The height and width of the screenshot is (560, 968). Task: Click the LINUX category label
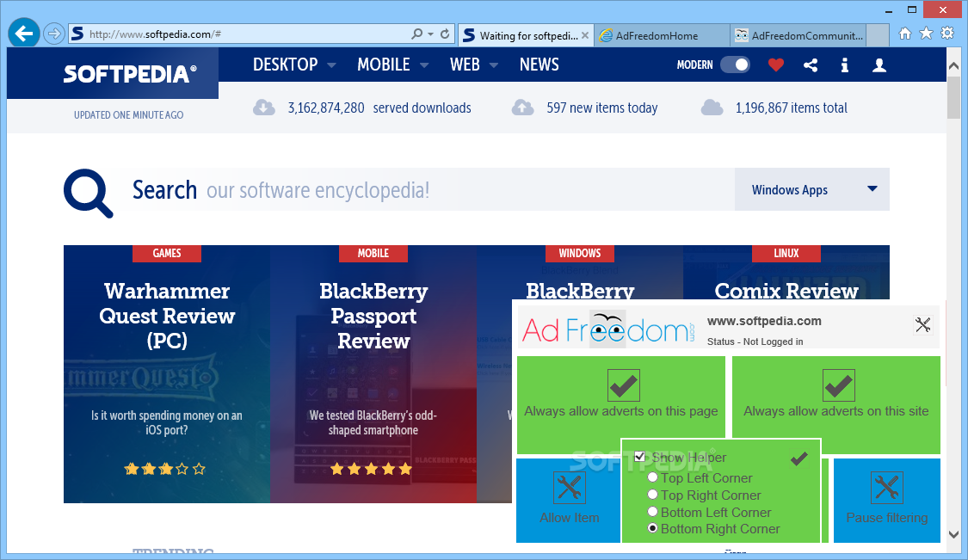pos(786,253)
